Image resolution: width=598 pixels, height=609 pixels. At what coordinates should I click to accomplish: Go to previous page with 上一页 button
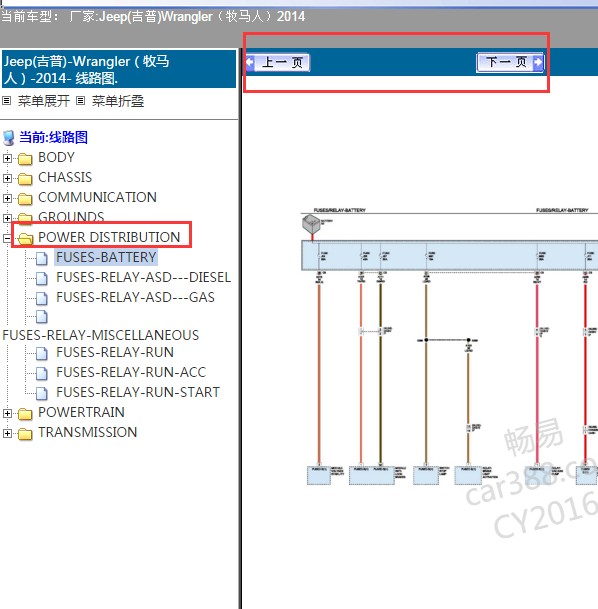[x=278, y=62]
